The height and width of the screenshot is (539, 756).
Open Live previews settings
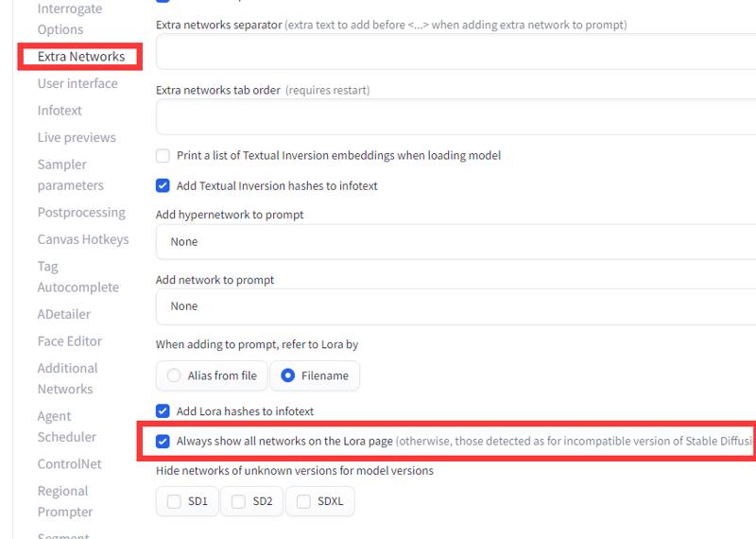click(77, 137)
